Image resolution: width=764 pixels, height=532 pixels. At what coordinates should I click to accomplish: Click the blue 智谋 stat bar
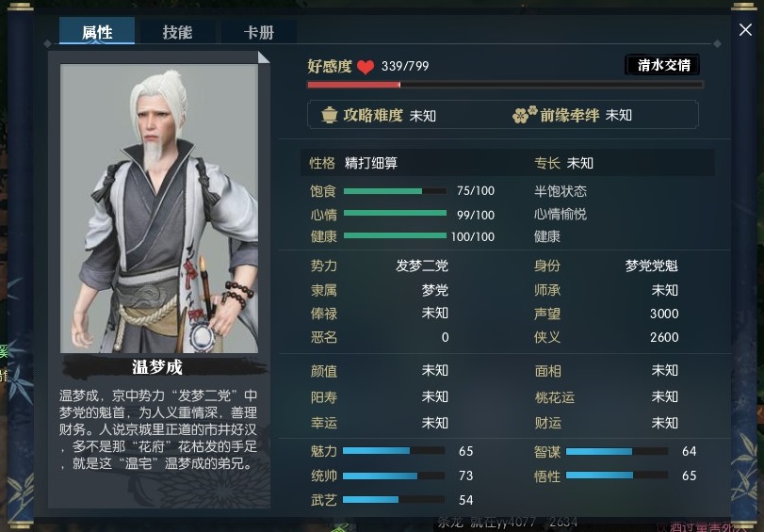[x=617, y=451]
